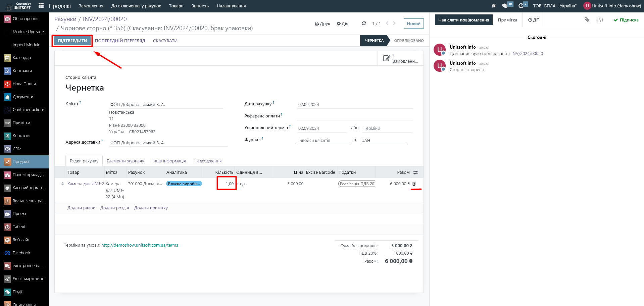Open the apps grid menu icon

point(41,5)
